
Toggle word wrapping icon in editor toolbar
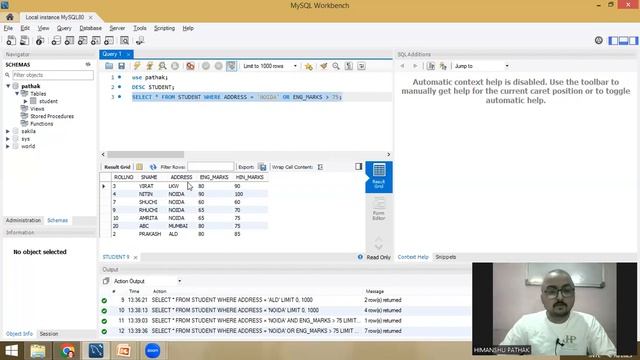pyautogui.click(x=361, y=66)
